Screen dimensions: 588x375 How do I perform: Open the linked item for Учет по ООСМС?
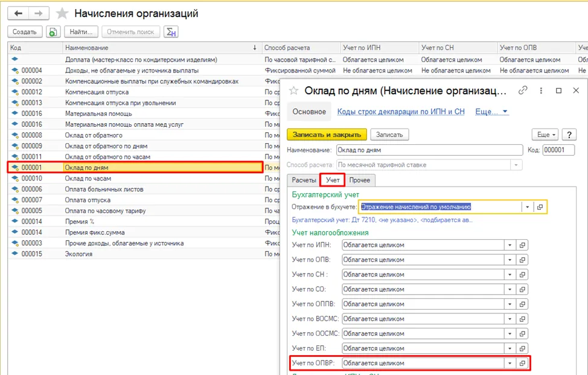[522, 333]
